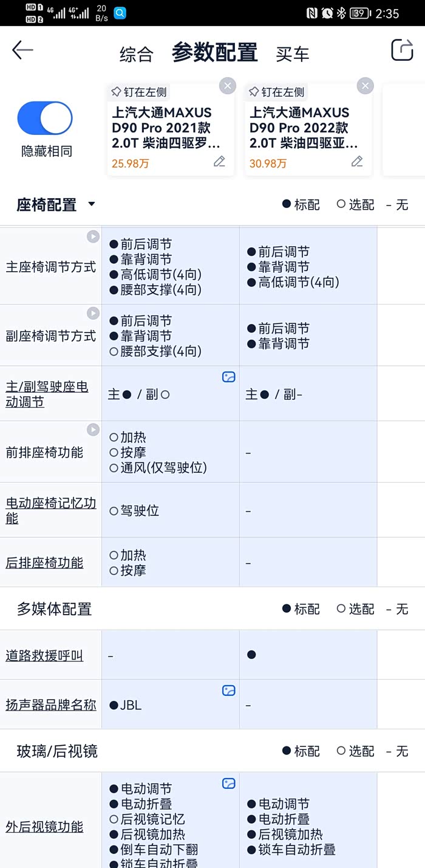View image for 主/副驾驶座电动调节 row
425x868 pixels.
pyautogui.click(x=228, y=377)
